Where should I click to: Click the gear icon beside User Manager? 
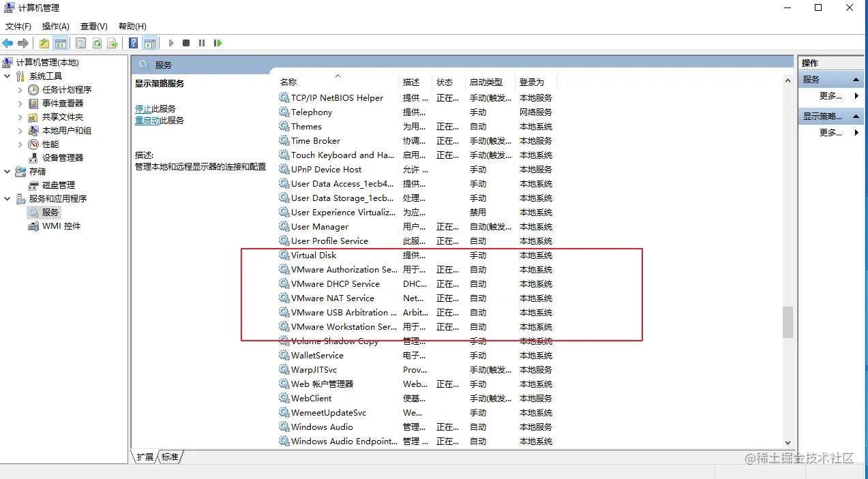pos(284,227)
